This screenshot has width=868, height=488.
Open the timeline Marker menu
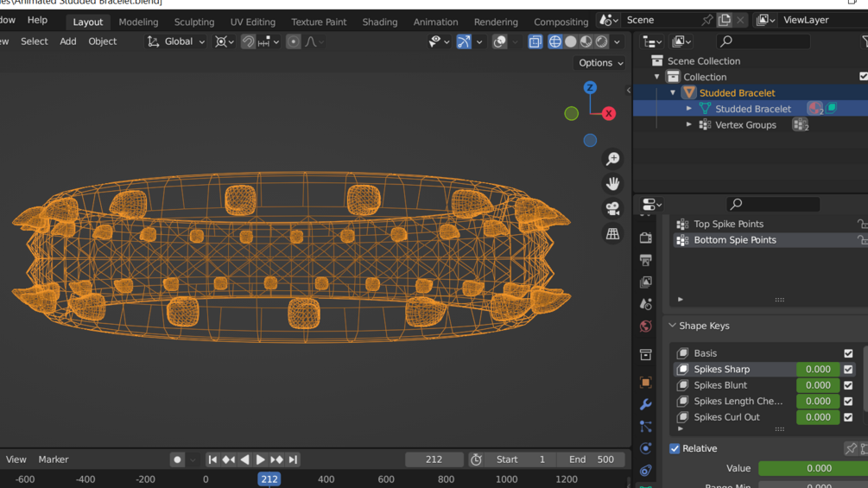(54, 459)
